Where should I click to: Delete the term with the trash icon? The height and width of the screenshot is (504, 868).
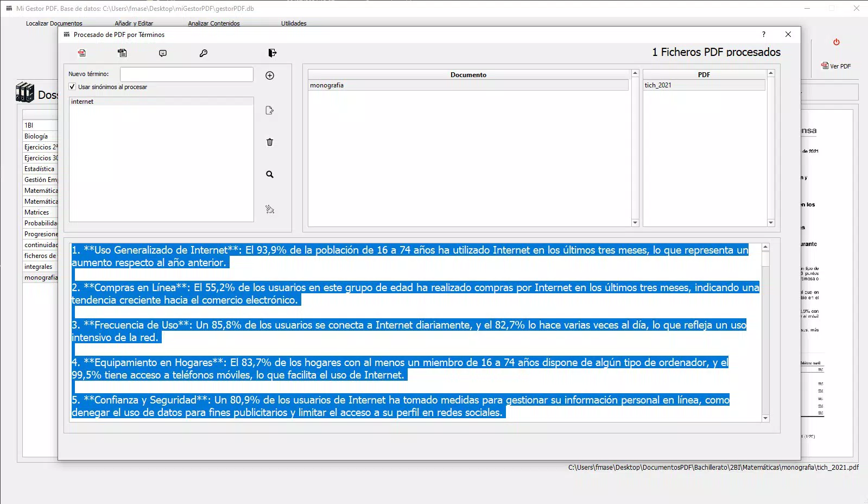(270, 142)
